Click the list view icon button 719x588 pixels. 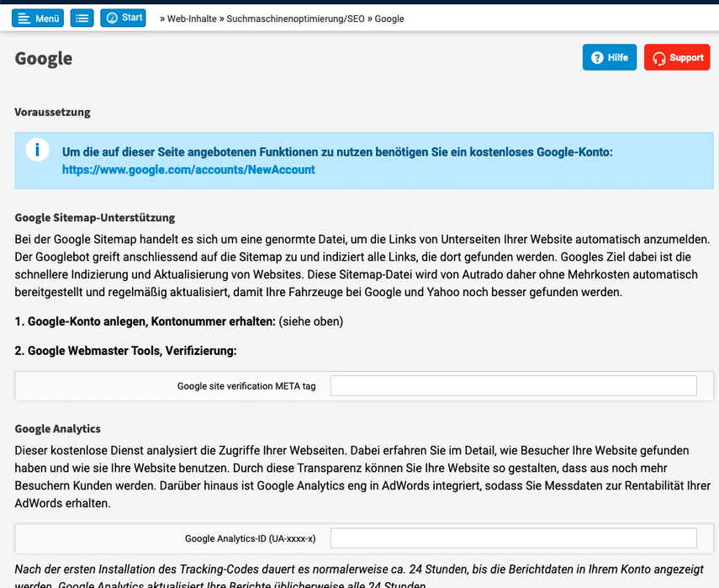(82, 18)
